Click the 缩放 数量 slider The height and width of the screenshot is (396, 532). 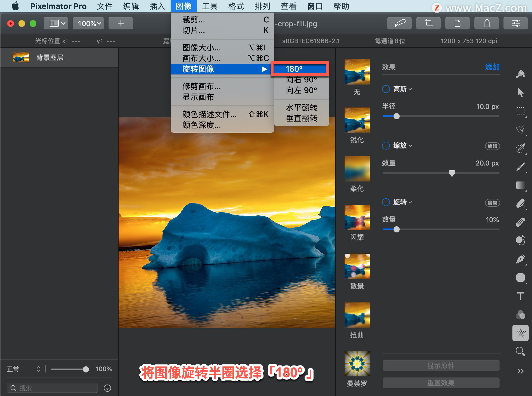441,173
